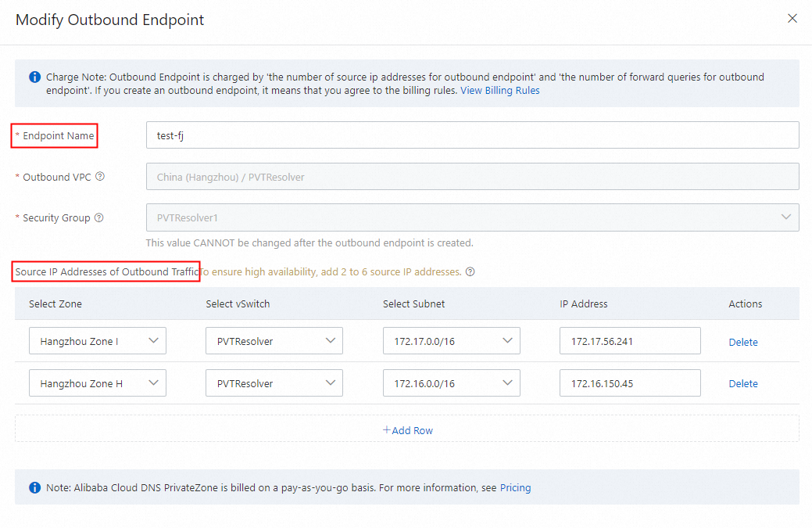Click the IP address field 172.16.150.45
Viewport: 812px width, 528px height.
pyautogui.click(x=630, y=383)
